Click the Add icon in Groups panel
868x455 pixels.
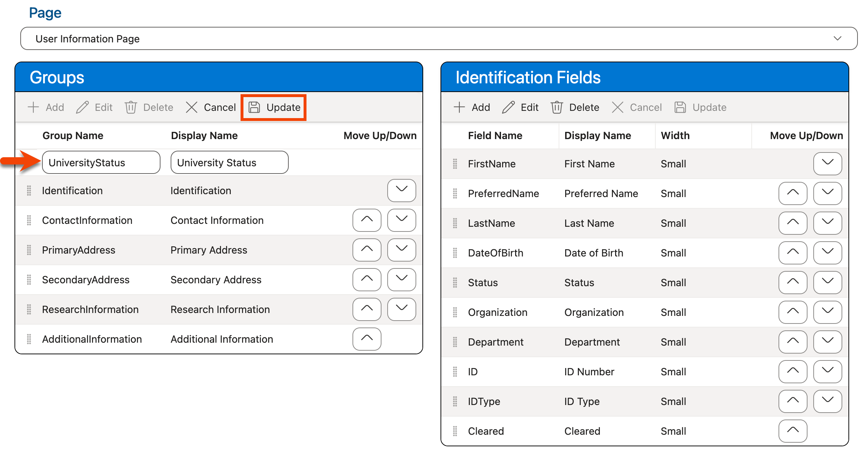click(33, 107)
